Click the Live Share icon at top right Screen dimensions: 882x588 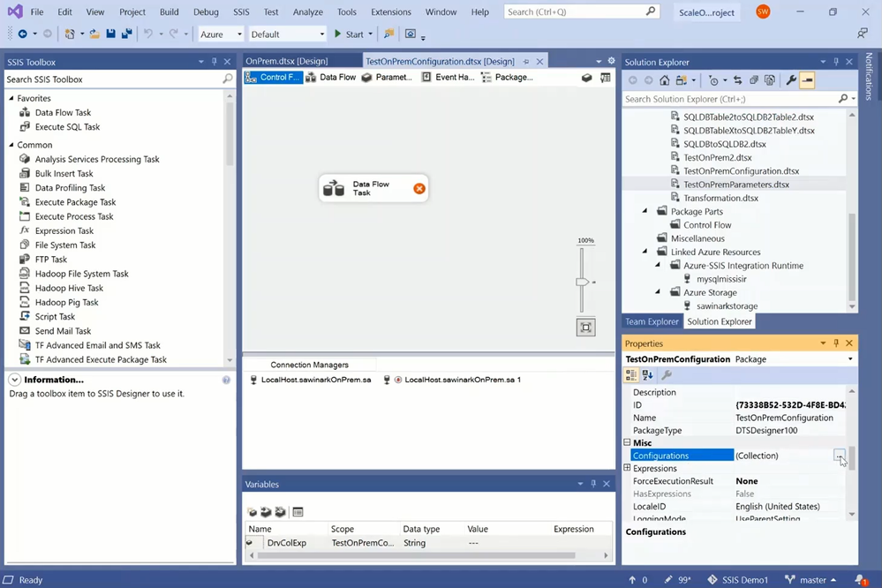coord(863,34)
